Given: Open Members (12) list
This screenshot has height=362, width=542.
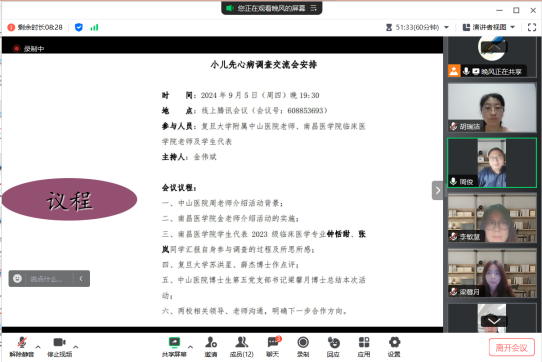Looking at the screenshot, I should click(242, 347).
